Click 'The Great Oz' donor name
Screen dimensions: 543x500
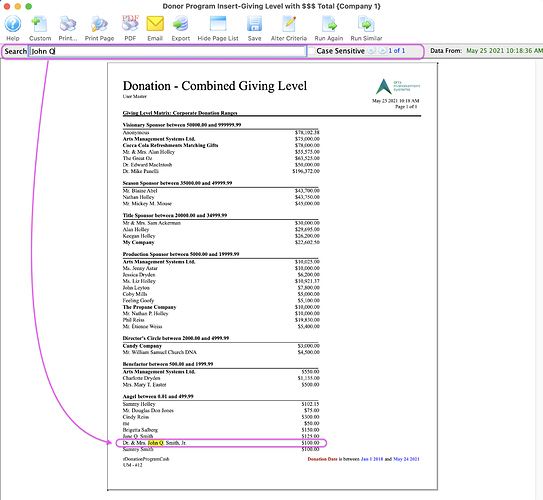pos(137,158)
